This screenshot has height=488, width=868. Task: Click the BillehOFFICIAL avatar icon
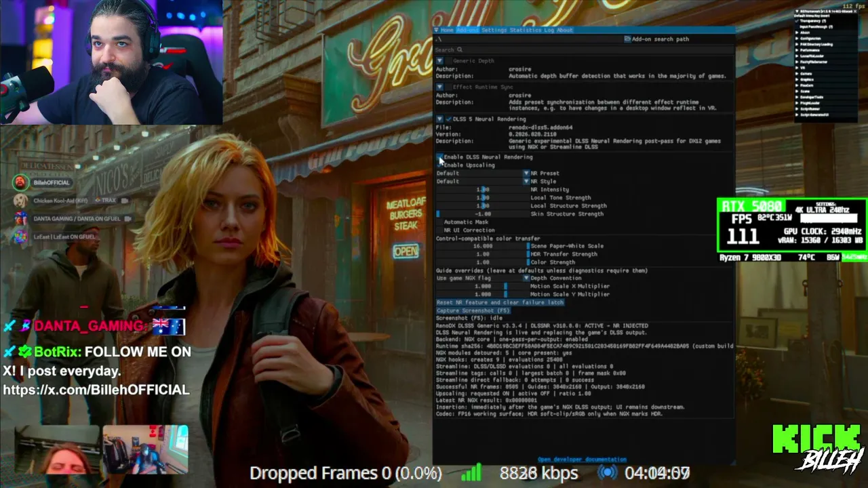[21, 182]
